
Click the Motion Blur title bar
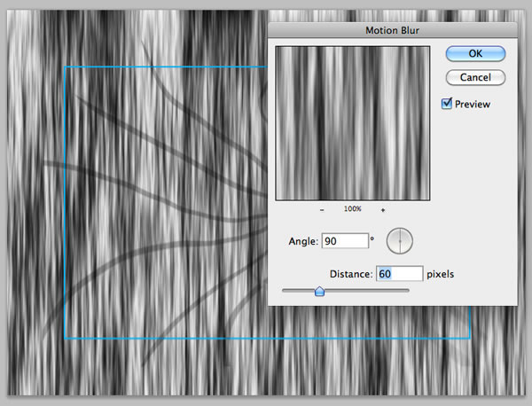(393, 30)
